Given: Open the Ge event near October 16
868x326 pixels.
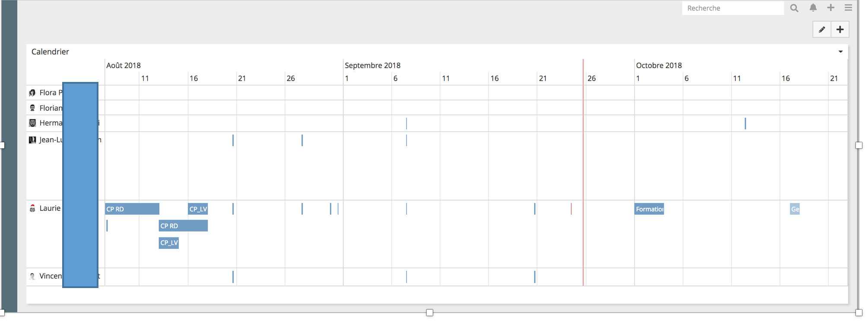Looking at the screenshot, I should pos(795,209).
